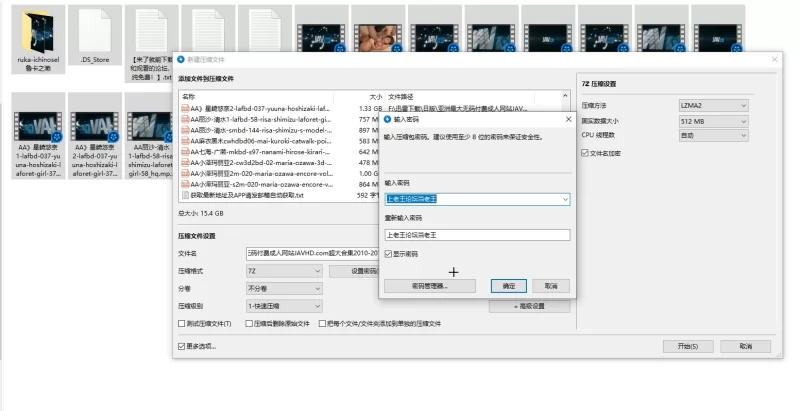Click the app icon in the 输入密码 title bar
Viewport: 800px width, 411px height.
[387, 119]
